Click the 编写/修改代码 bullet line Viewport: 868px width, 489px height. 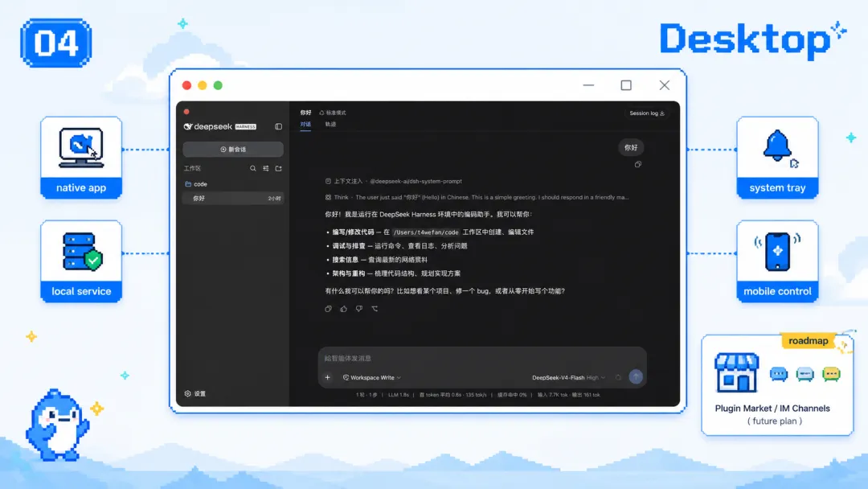click(430, 232)
